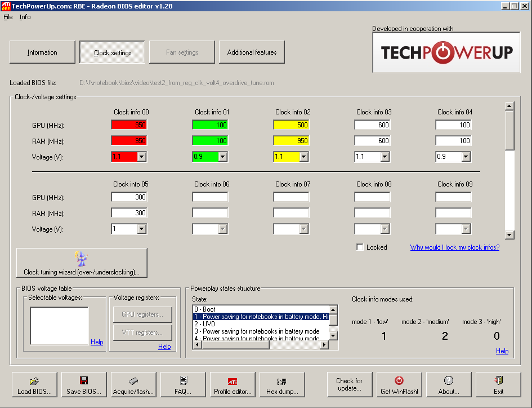Open the Info menu
The width and height of the screenshot is (532, 408).
click(x=25, y=17)
